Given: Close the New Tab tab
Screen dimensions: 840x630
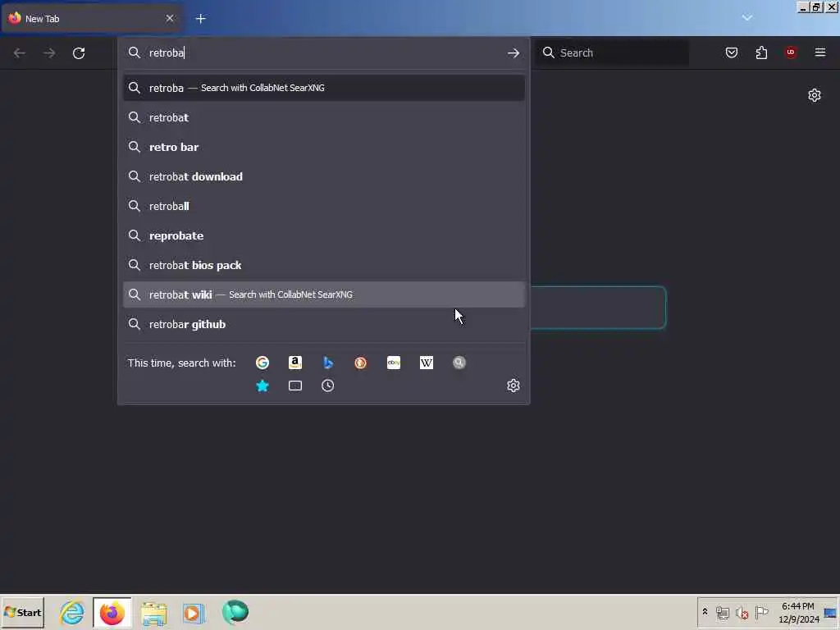Looking at the screenshot, I should [170, 18].
